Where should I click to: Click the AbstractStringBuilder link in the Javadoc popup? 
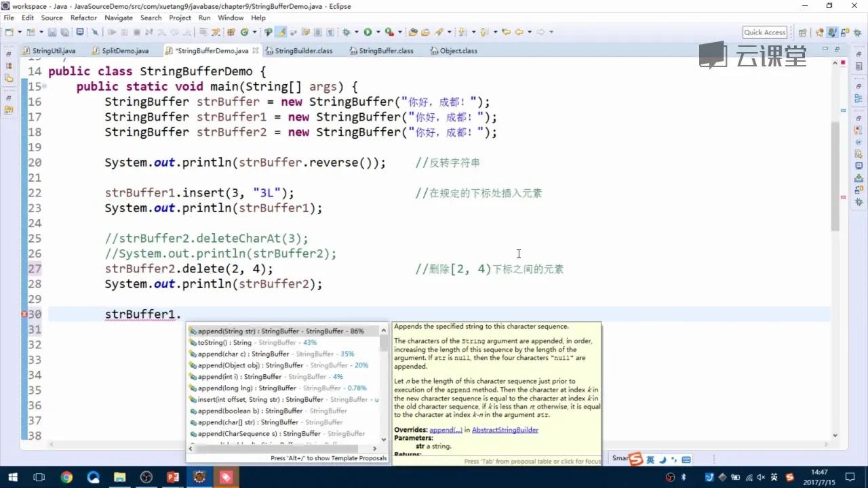[x=505, y=430]
